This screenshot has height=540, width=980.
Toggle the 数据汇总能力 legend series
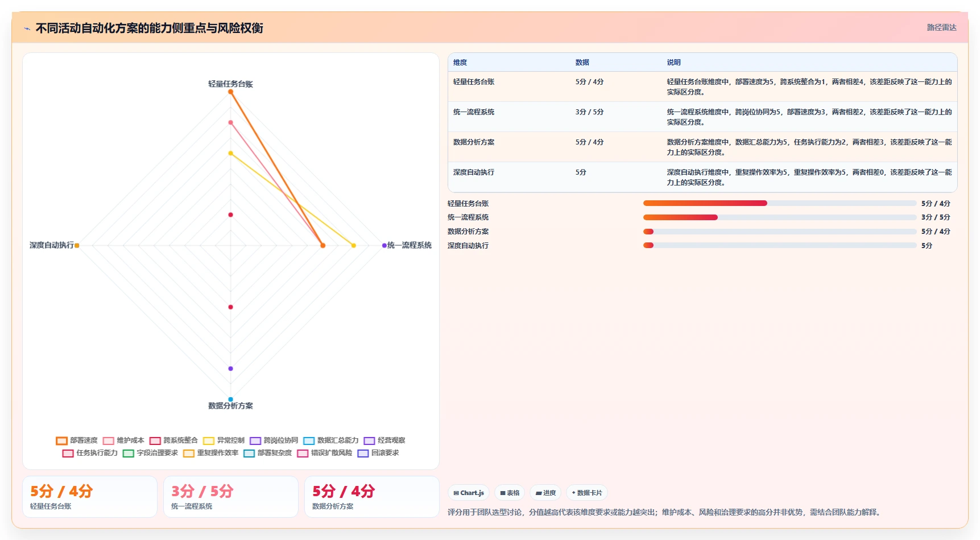pos(331,440)
